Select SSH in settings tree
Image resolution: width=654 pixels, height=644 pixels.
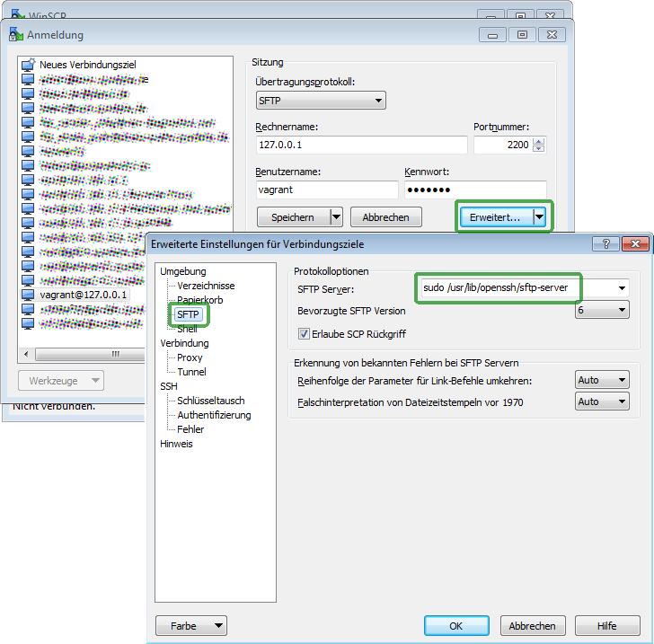pos(169,386)
